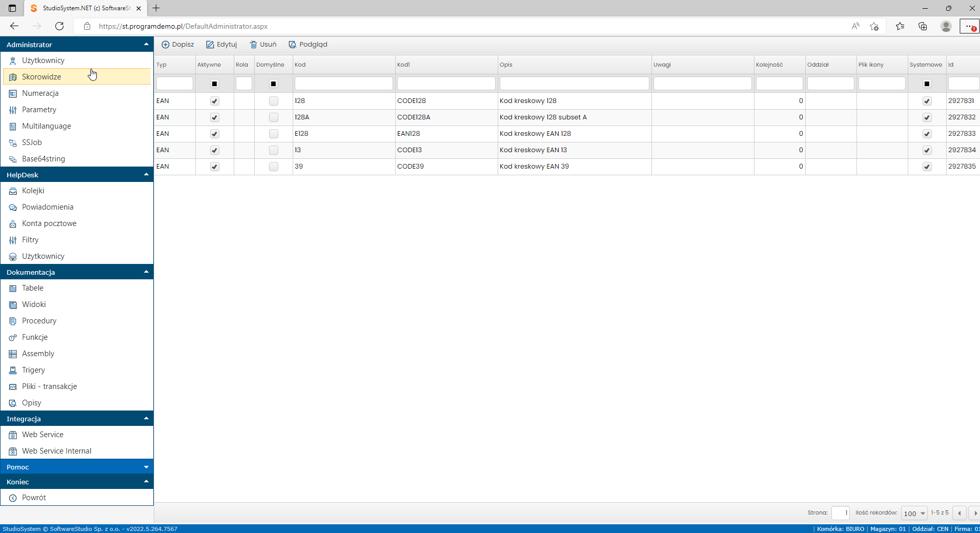Open HelpDesk Powiadomienia

[47, 207]
